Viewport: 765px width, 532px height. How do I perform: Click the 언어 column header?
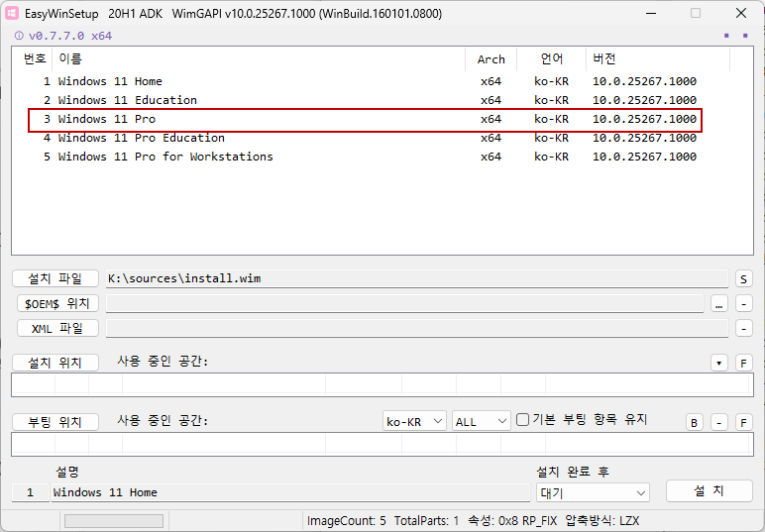pos(552,59)
